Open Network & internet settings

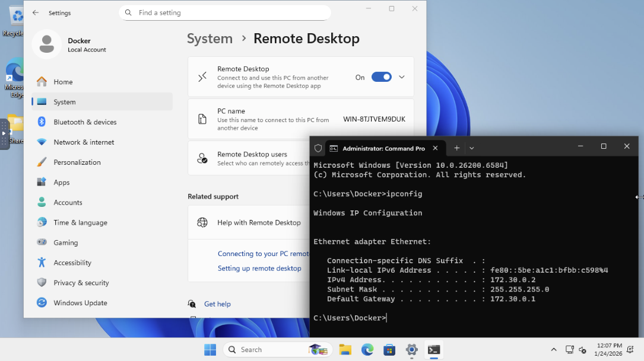(x=84, y=142)
